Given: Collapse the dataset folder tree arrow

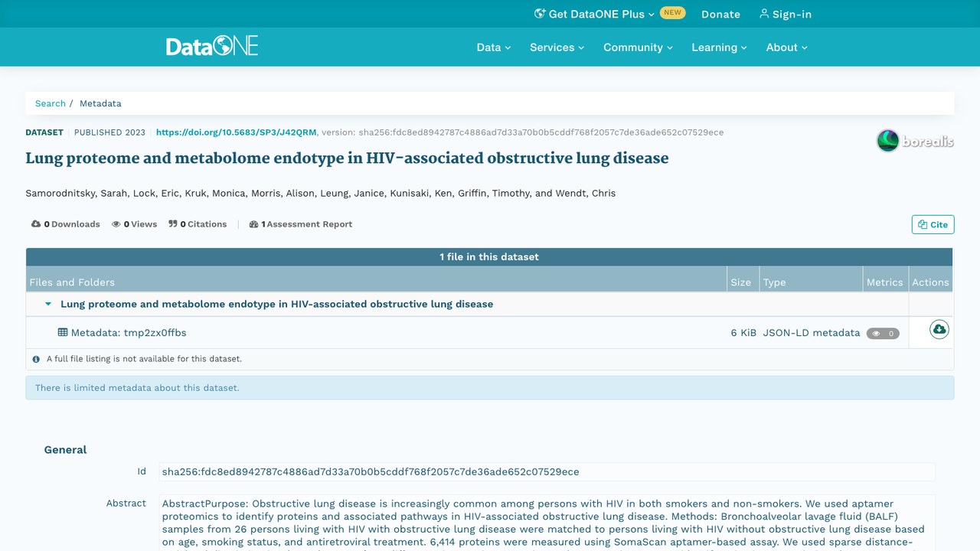Looking at the screenshot, I should [x=48, y=304].
